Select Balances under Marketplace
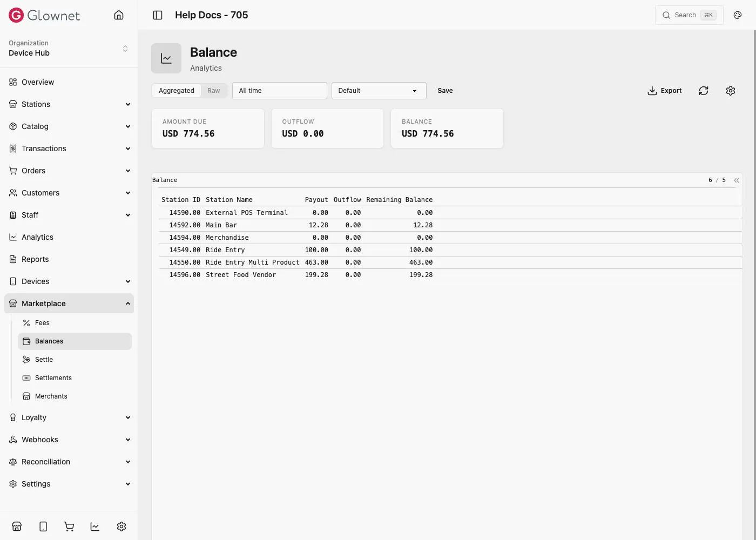This screenshot has width=756, height=540. (75, 341)
